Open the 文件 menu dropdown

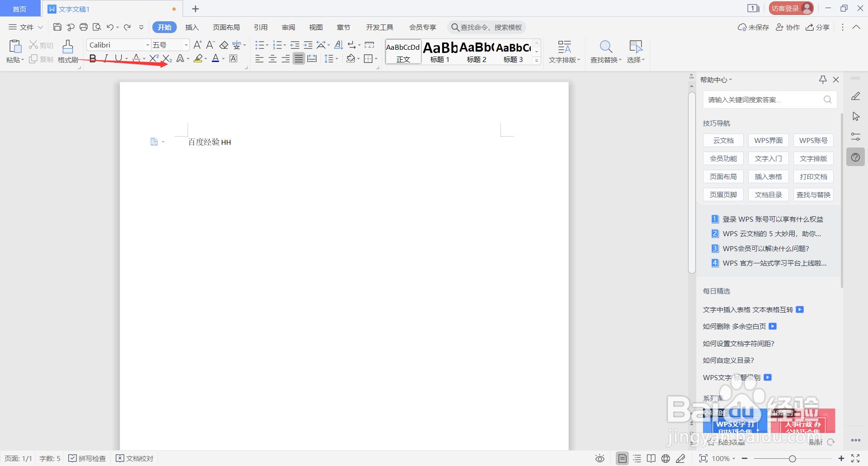tap(26, 27)
